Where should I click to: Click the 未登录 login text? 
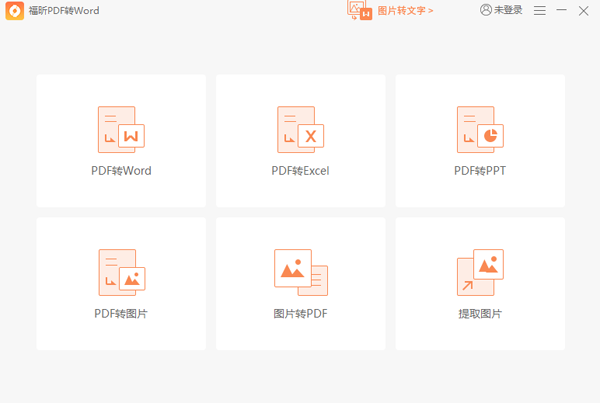[x=509, y=10]
